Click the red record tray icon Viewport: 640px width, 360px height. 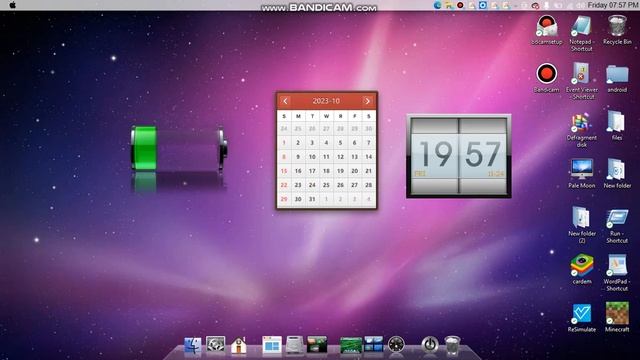click(460, 5)
